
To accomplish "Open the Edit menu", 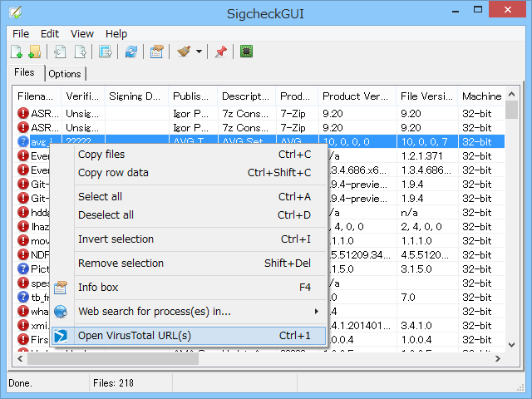I will coord(50,34).
